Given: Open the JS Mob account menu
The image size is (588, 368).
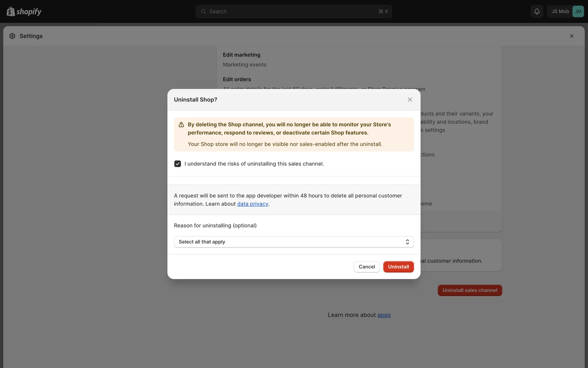Looking at the screenshot, I should point(560,11).
